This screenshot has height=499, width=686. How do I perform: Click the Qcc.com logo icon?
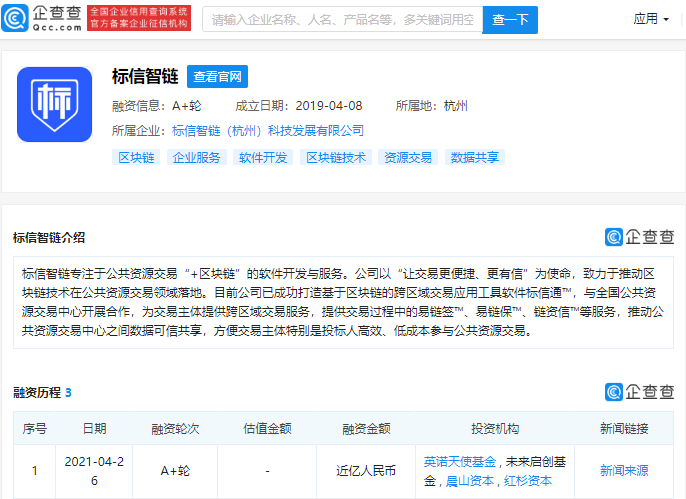(15, 18)
